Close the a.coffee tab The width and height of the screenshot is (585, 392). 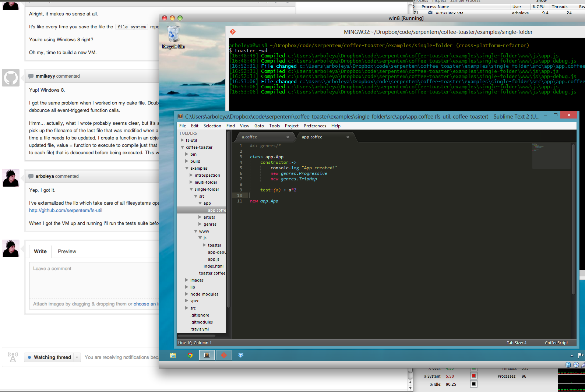point(288,137)
